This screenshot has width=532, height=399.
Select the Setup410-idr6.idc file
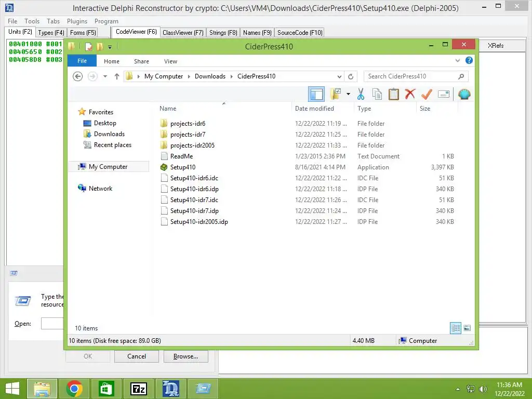194,178
